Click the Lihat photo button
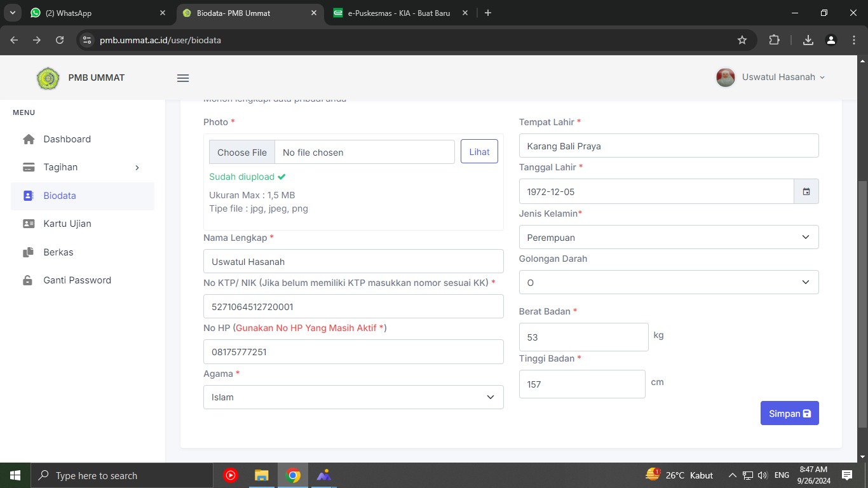868x488 pixels. point(479,152)
